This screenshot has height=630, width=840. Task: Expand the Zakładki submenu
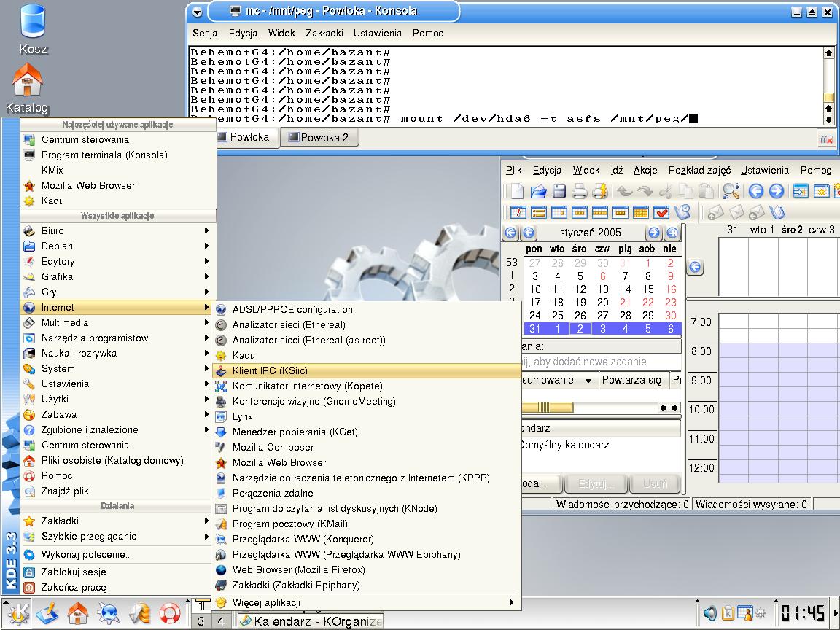pyautogui.click(x=118, y=521)
